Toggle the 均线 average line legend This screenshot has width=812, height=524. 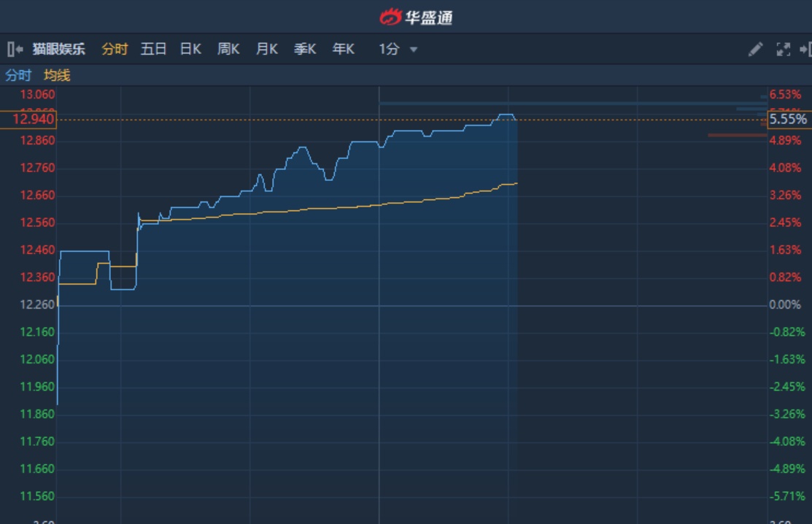pos(57,75)
